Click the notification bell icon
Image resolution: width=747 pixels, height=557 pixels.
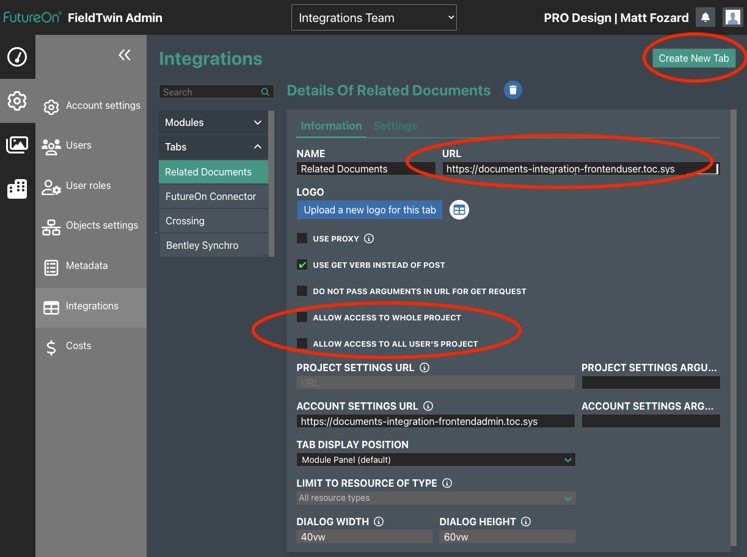[706, 18]
